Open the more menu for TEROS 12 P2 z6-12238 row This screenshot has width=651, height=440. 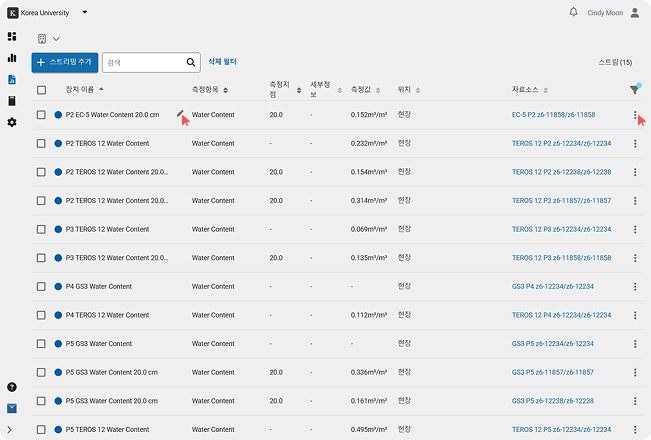[635, 172]
